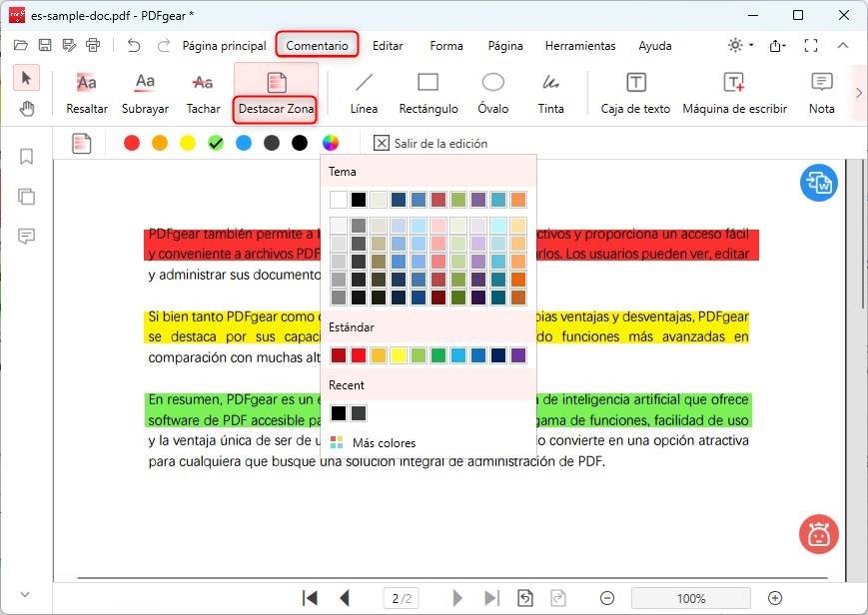The image size is (868, 615).
Task: Select the Tinta ink tool
Action: [550, 93]
